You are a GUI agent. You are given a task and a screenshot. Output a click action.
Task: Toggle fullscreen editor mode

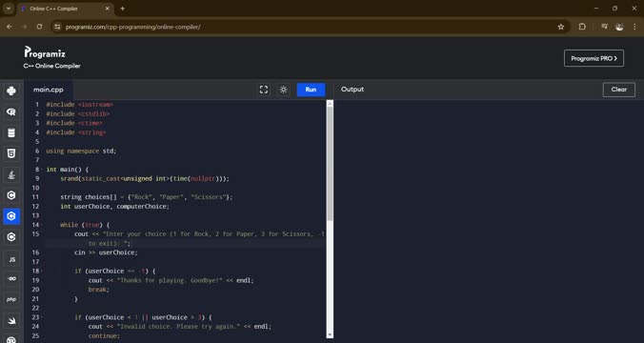264,90
